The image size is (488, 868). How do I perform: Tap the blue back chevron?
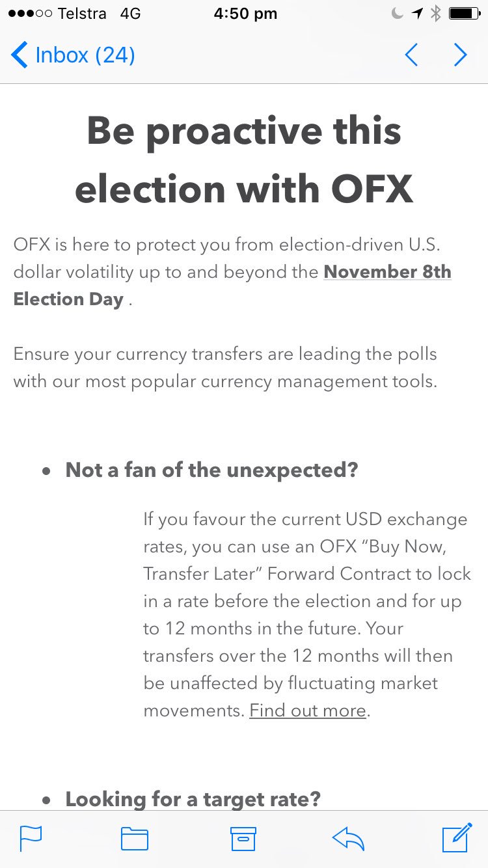(20, 55)
